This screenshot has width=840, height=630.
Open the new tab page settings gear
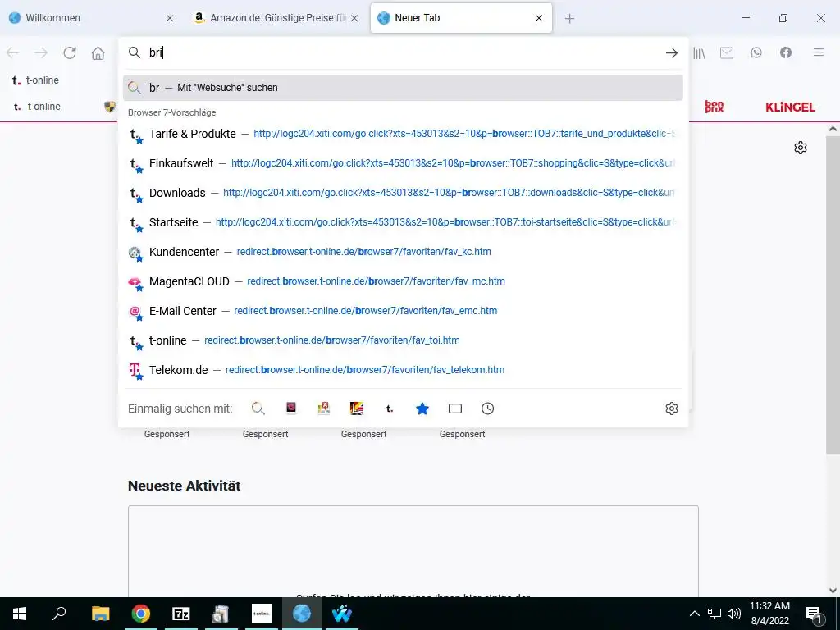pyautogui.click(x=801, y=148)
